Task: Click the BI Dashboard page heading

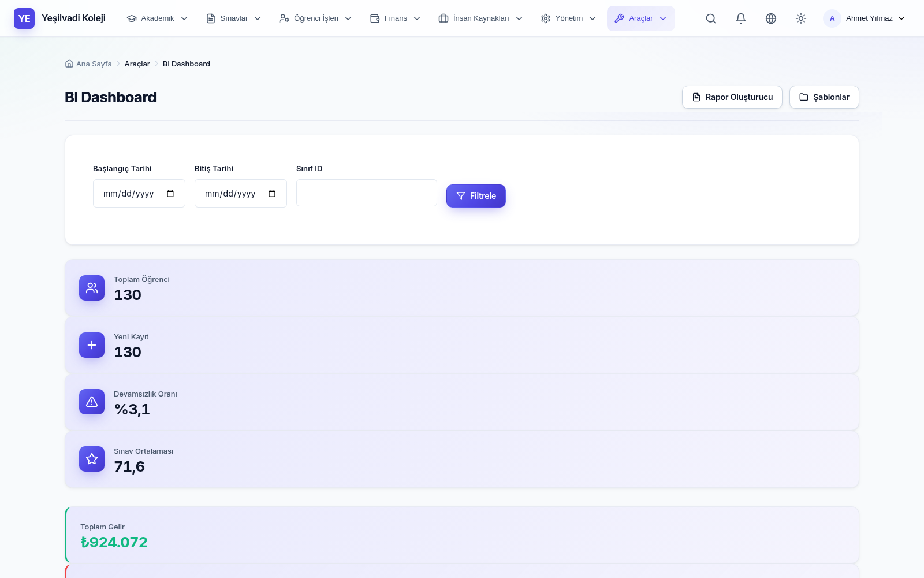Action: pyautogui.click(x=110, y=97)
